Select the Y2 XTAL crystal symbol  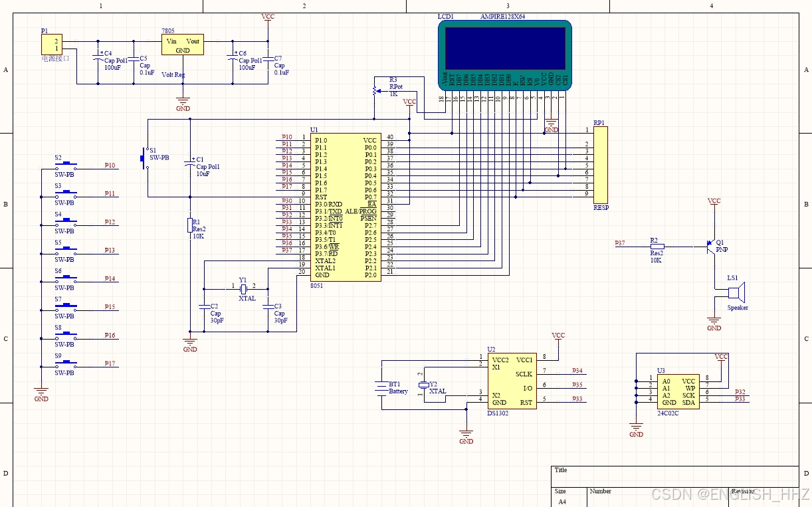424,385
